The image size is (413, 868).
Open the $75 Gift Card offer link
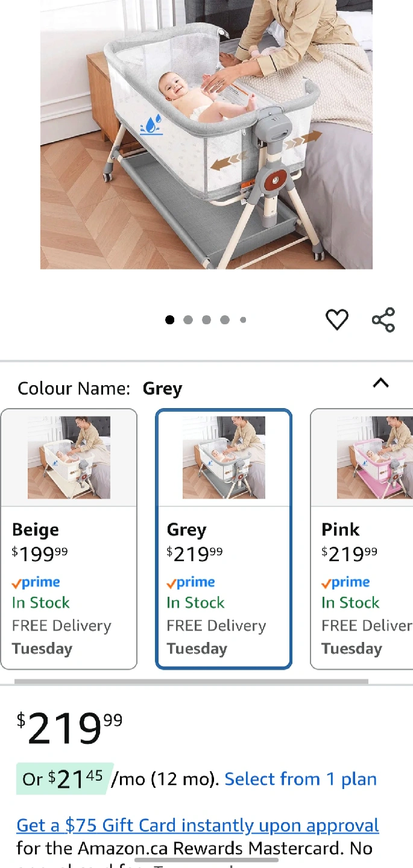[198, 825]
